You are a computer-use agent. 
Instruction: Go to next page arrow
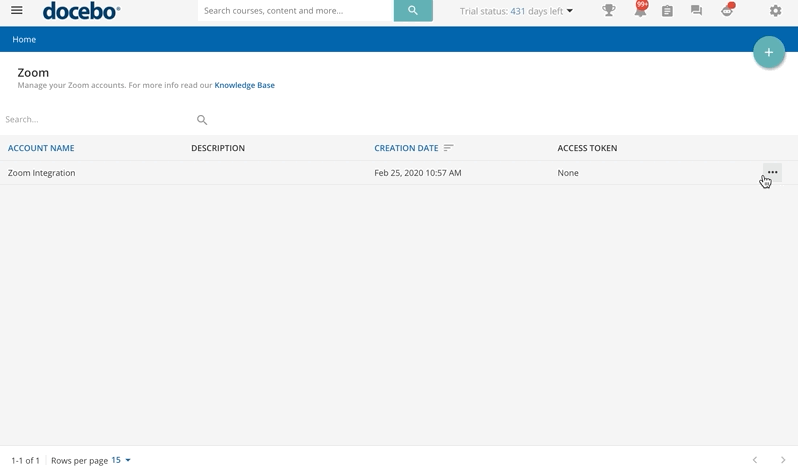coord(782,460)
